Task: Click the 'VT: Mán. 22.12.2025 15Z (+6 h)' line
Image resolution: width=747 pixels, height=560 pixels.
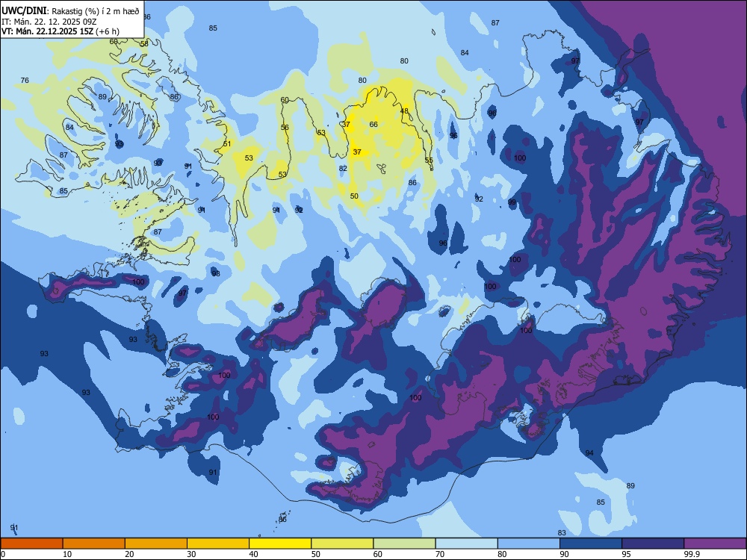Action: tap(61, 31)
